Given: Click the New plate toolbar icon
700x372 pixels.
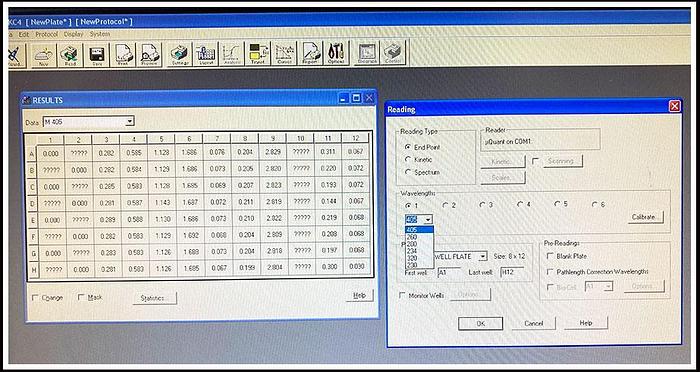Looking at the screenshot, I should pyautogui.click(x=44, y=54).
